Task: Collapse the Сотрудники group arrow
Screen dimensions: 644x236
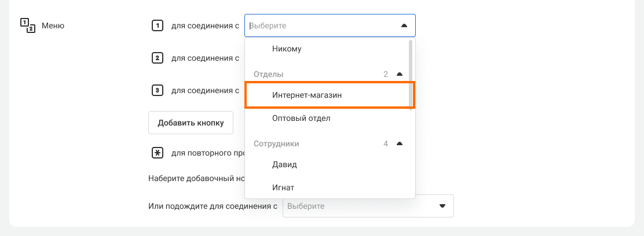Action: (399, 143)
